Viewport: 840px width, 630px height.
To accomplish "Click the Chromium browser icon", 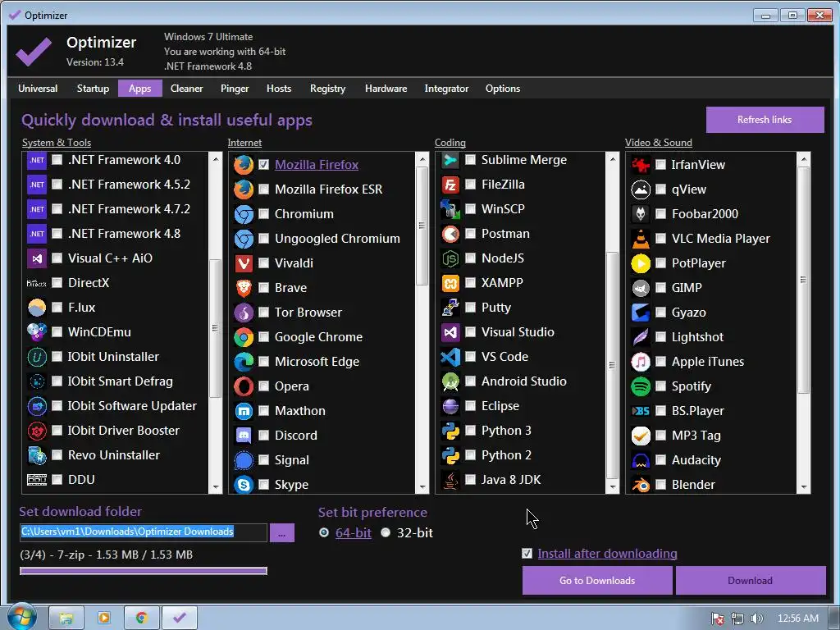I will pos(244,214).
